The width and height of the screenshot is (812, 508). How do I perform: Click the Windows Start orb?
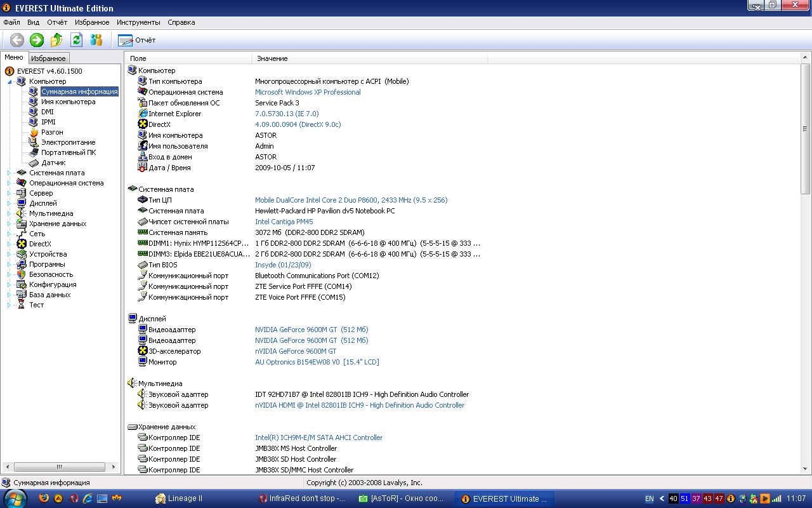[15, 498]
